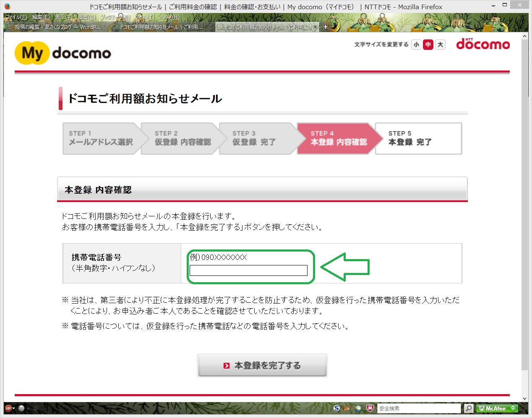Image resolution: width=532 pixels, height=418 pixels.
Task: Set text size to medium (中)
Action: pos(428,44)
